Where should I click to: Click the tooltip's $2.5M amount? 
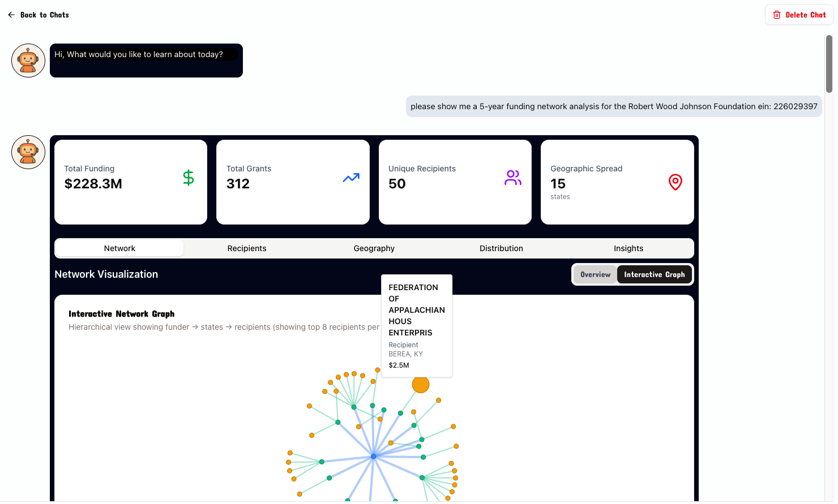pyautogui.click(x=399, y=365)
